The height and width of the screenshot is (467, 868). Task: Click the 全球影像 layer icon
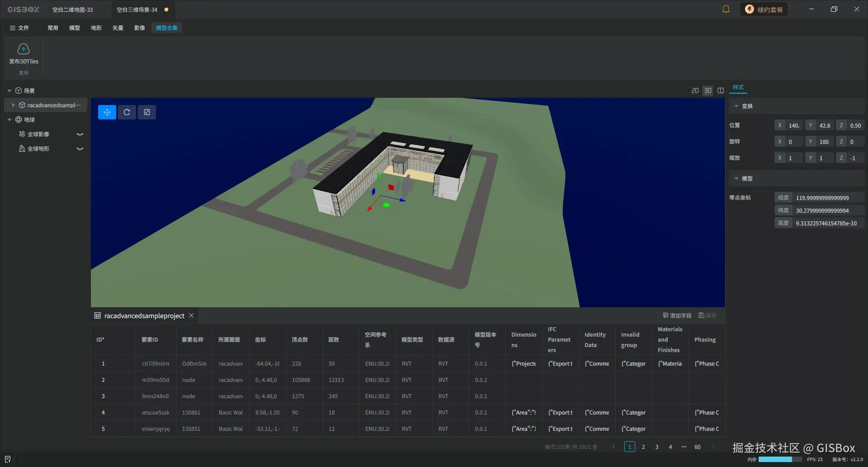22,134
